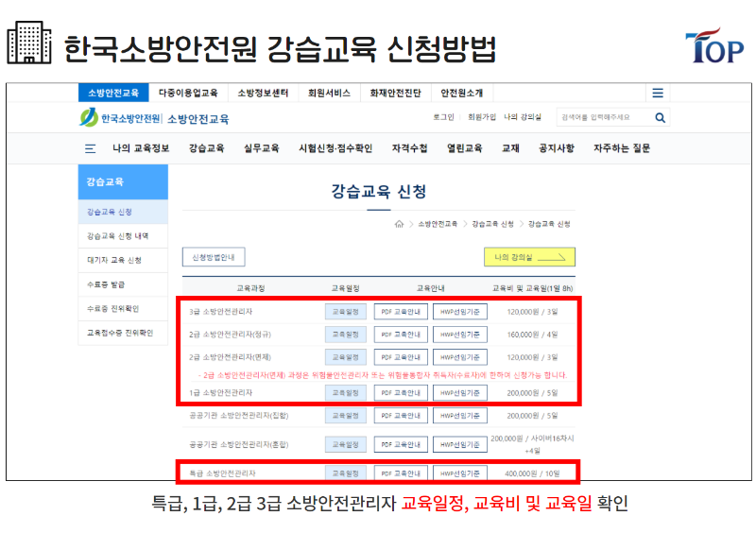Click 교육일정 for 공공기관 소방안전관리자(집합)
Image resolution: width=756 pixels, height=533 pixels.
pos(345,415)
